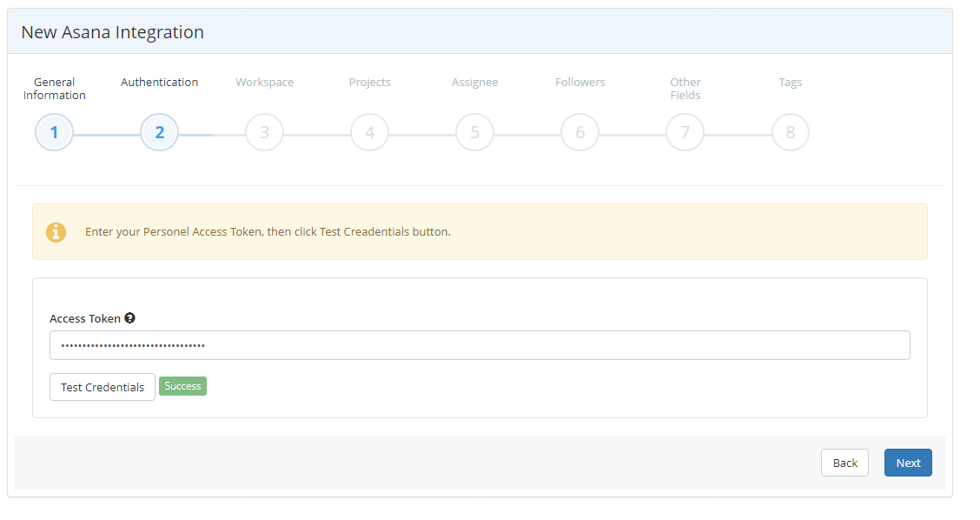
Task: Select the Projects step label
Action: (369, 82)
